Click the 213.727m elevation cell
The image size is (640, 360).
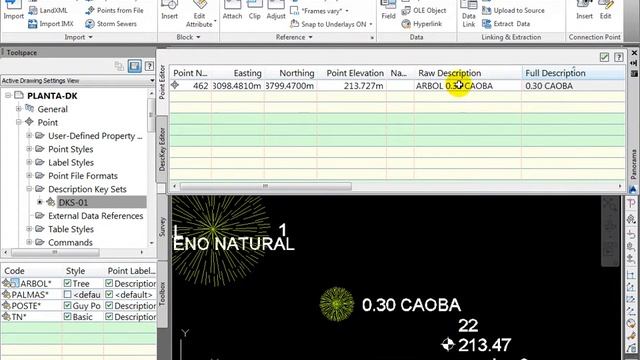(352, 86)
